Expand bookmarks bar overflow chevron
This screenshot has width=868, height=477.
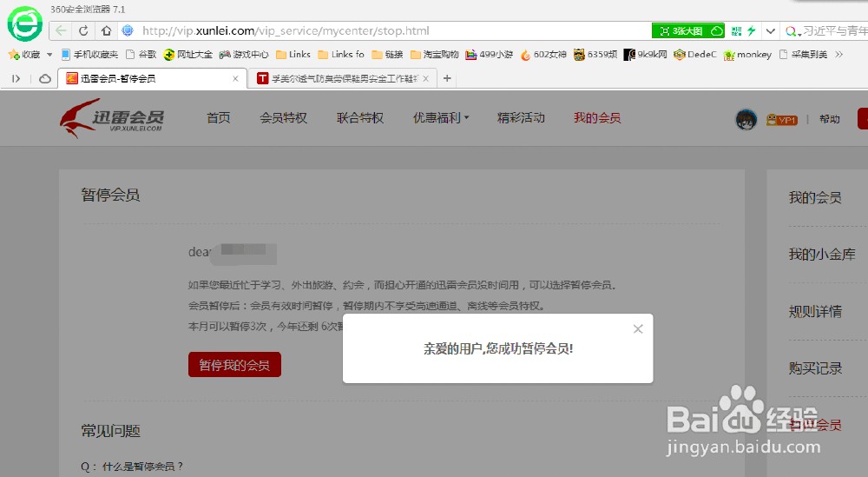pyautogui.click(x=839, y=54)
